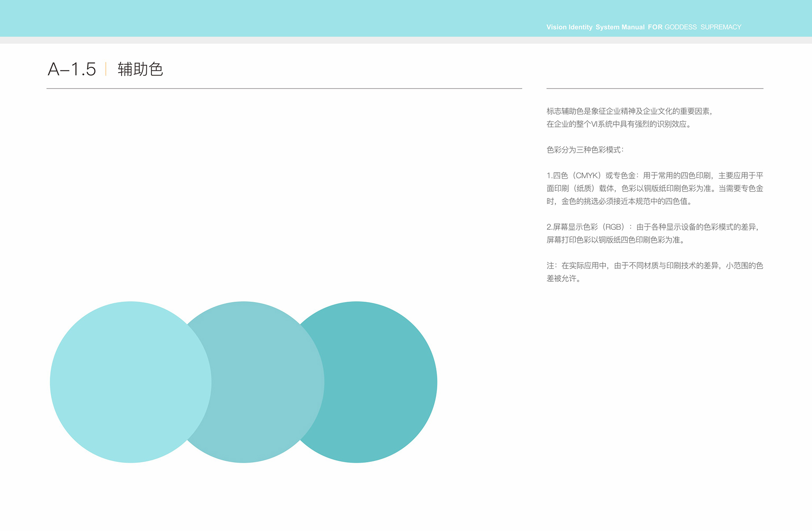Click the line 差被允许
Screen dimensions: 812x531
(x=565, y=279)
